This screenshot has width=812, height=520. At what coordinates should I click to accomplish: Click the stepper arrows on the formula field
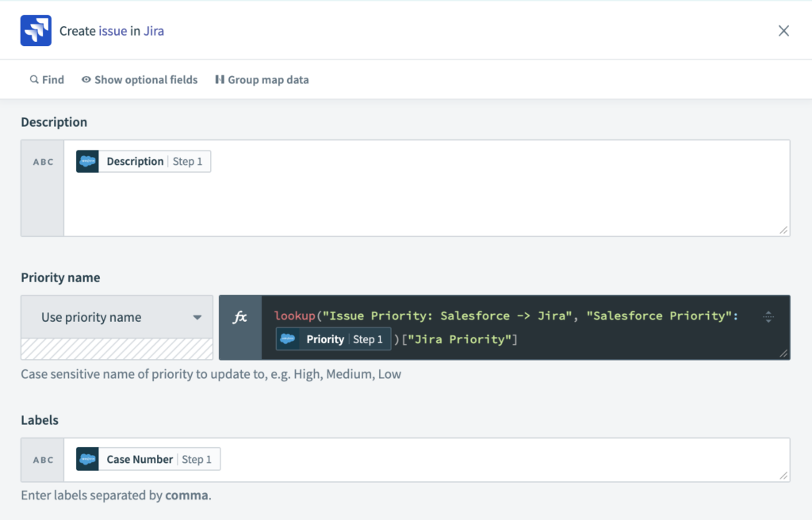768,315
